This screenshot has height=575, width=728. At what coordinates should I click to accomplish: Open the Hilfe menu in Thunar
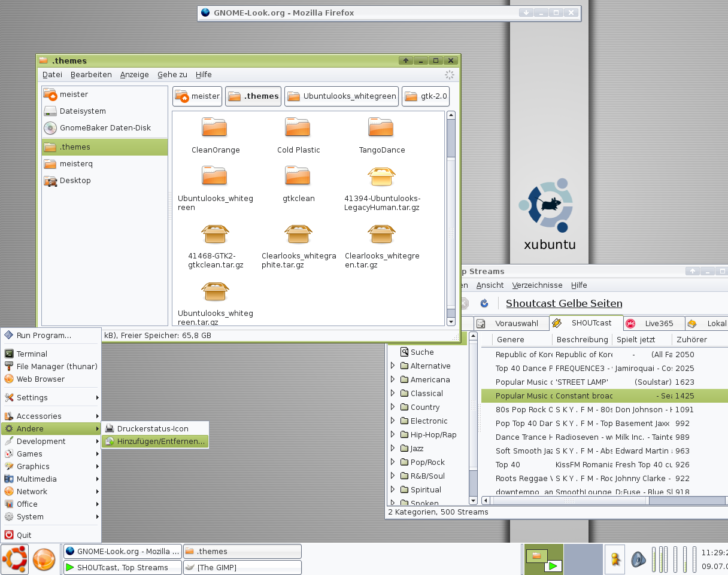pos(204,75)
